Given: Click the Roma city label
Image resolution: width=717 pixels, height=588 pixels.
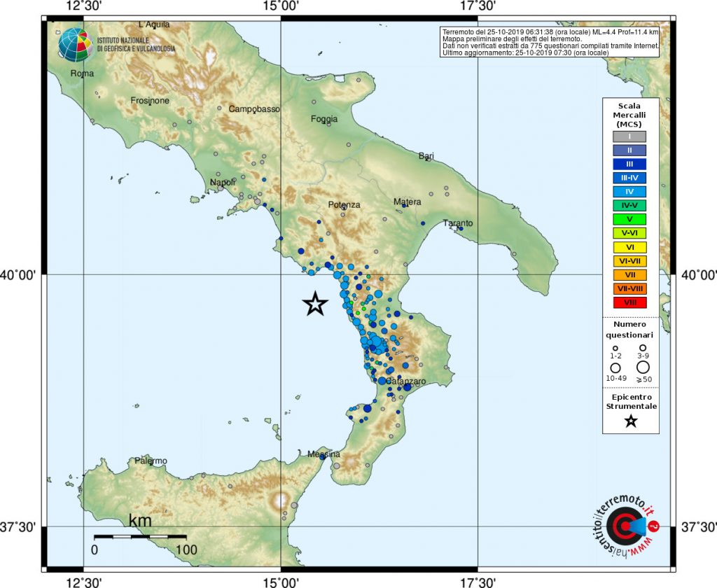Looking at the screenshot, I should (x=82, y=73).
